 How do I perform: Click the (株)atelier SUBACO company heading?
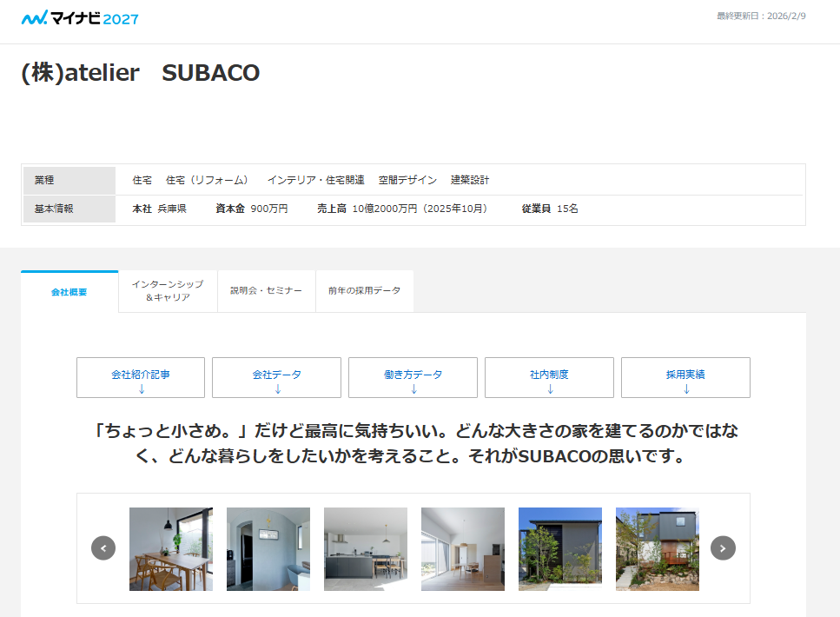(141, 73)
